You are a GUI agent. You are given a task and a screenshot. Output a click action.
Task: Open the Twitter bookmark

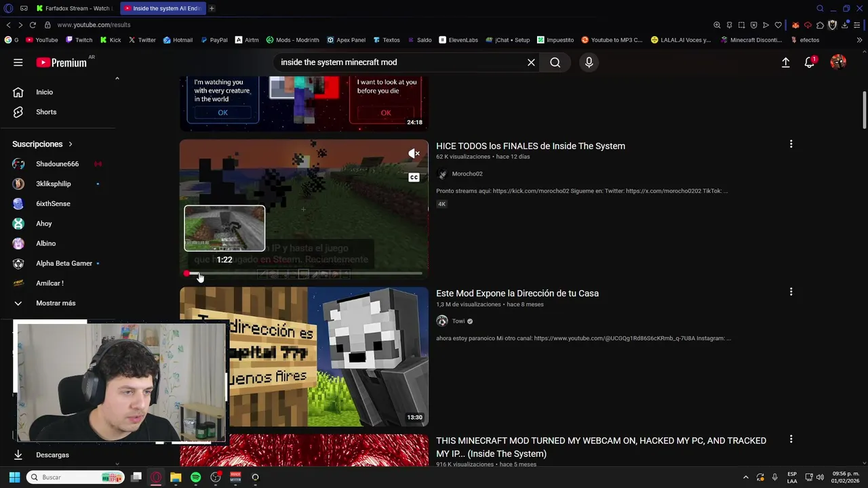[x=142, y=40]
